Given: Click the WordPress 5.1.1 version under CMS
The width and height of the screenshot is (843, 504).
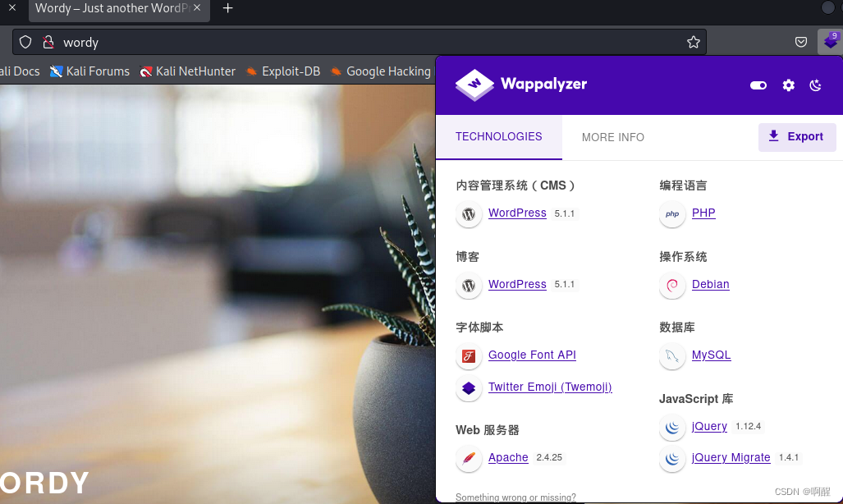Looking at the screenshot, I should tap(565, 213).
